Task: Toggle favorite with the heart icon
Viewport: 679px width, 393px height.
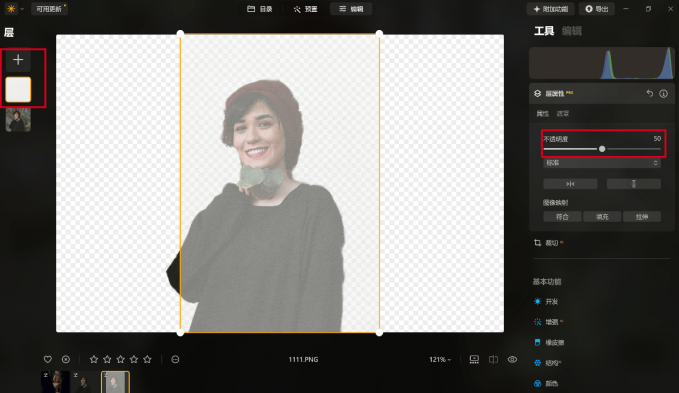Action: tap(48, 359)
